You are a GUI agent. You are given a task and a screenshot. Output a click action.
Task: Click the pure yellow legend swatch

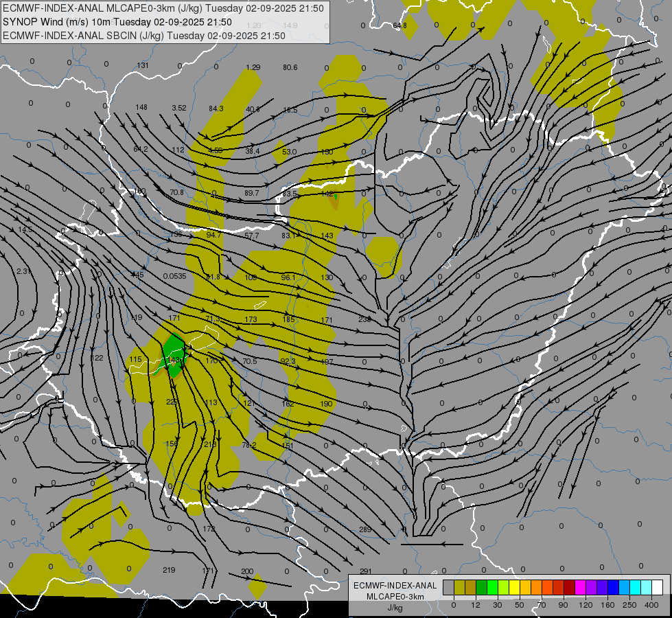[515, 588]
